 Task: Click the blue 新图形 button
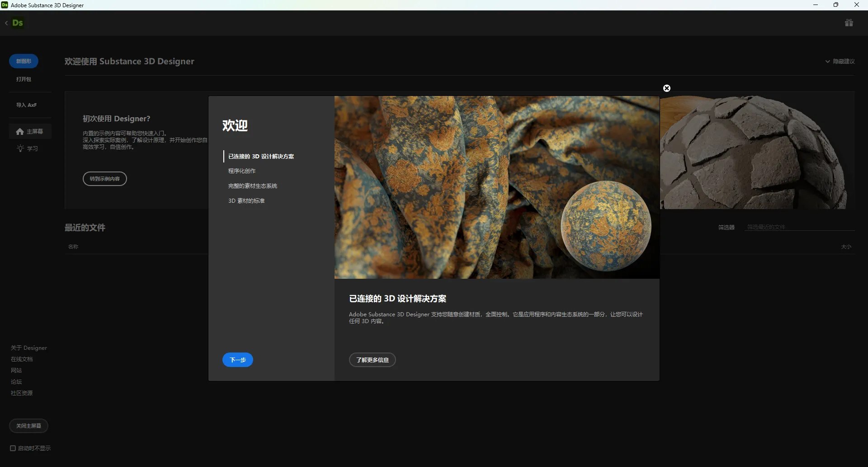click(x=24, y=61)
